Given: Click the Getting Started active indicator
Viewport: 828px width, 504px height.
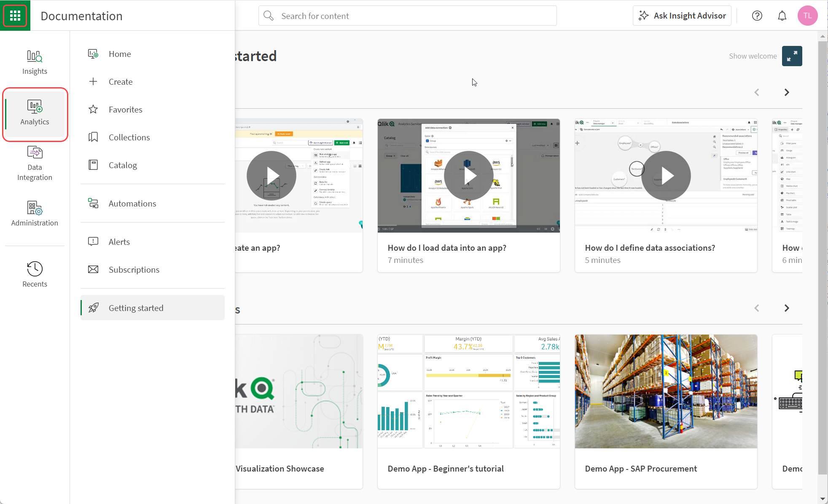Looking at the screenshot, I should 82,307.
